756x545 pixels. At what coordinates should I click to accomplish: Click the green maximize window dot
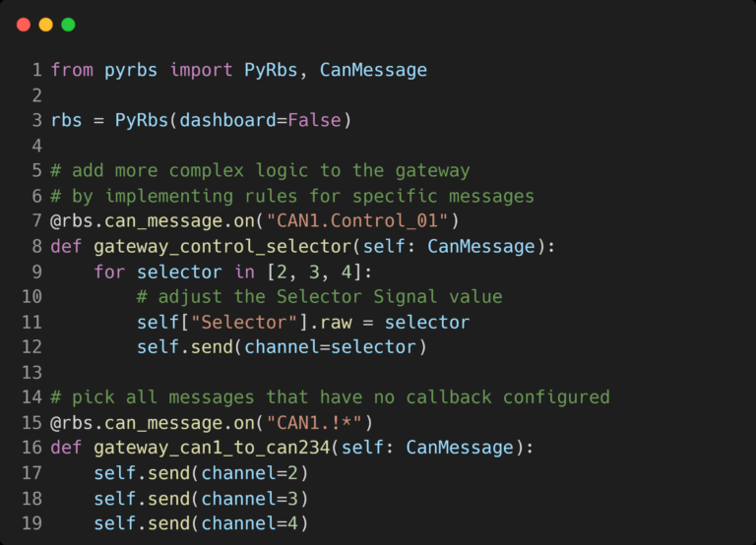coord(68,25)
